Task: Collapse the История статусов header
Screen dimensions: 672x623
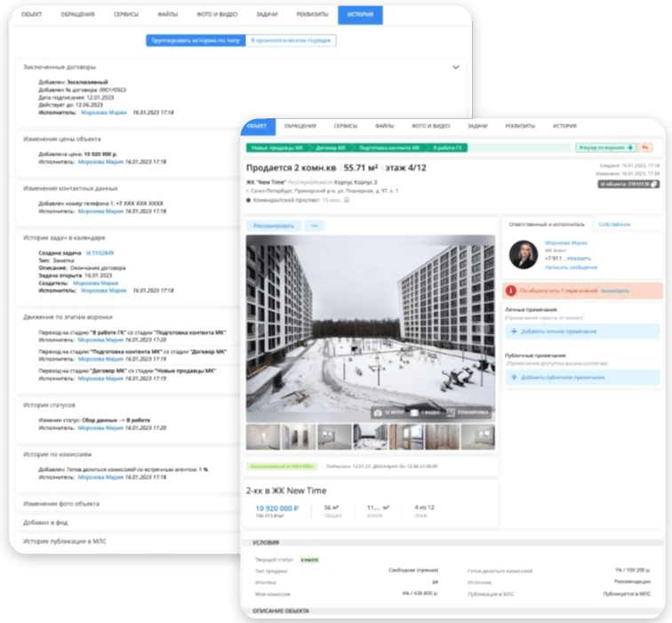Action: (49, 404)
